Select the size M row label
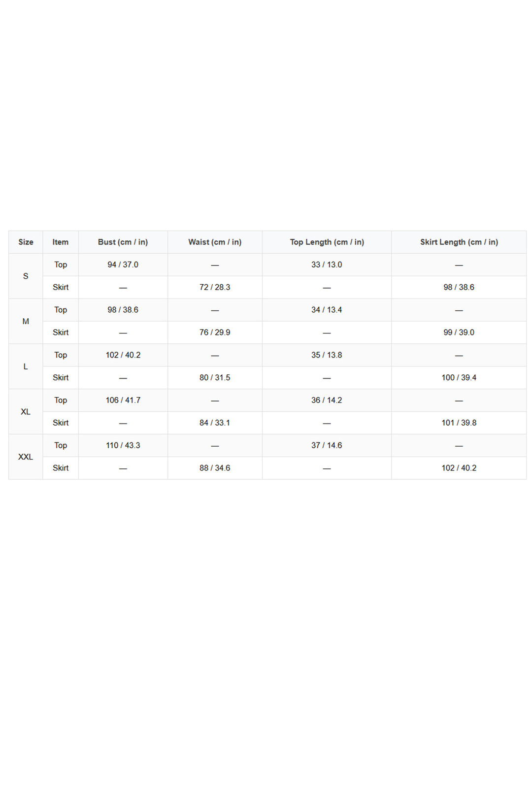This screenshot has height=798, width=532. coord(26,321)
